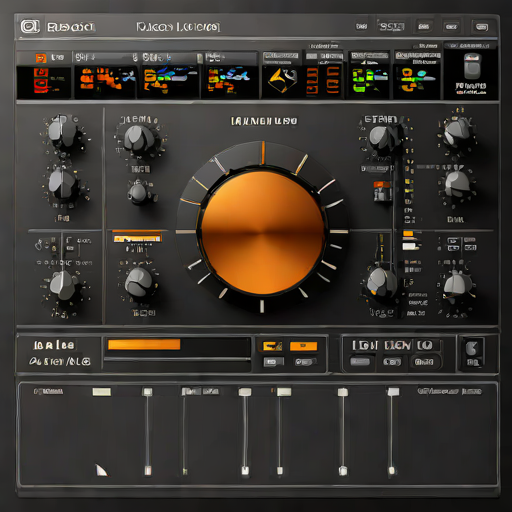The height and width of the screenshot is (512, 512).
Task: Click the yellow button beside the lower display
Action: (x=273, y=346)
